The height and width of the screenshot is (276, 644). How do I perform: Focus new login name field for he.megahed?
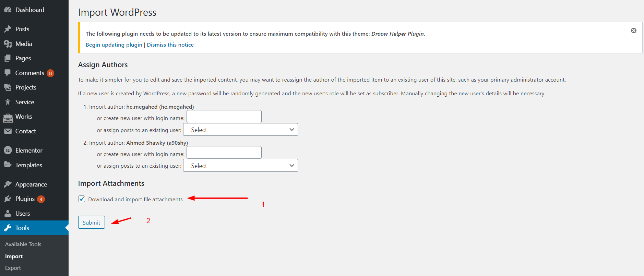pyautogui.click(x=224, y=117)
